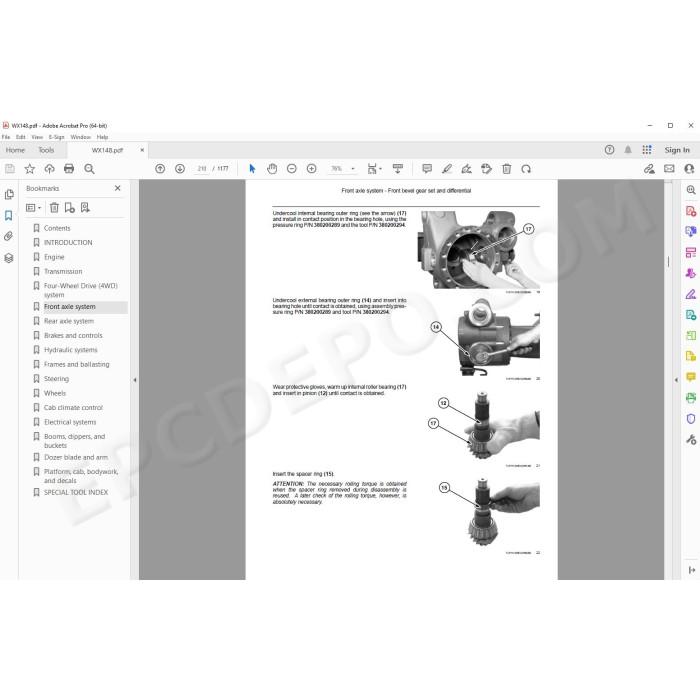The image size is (700, 700).
Task: Collapse the left navigation pane arrow
Action: click(135, 380)
